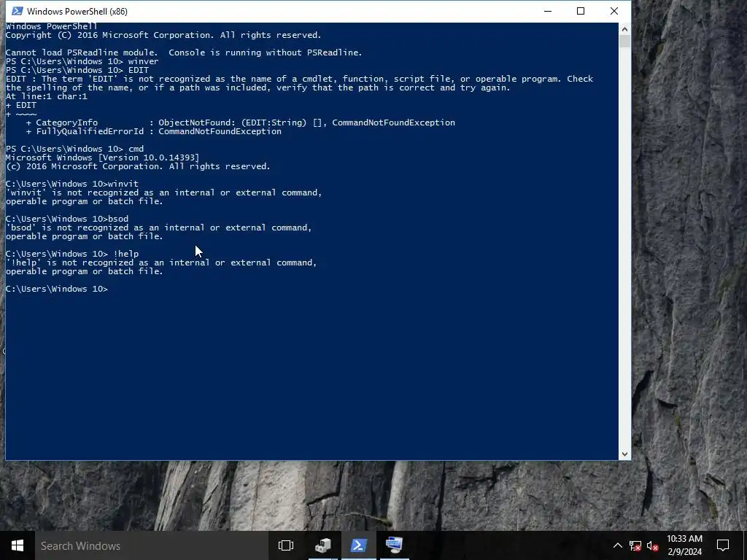The width and height of the screenshot is (747, 560).
Task: Click the 'At line:1 char:1' line
Action: [46, 97]
